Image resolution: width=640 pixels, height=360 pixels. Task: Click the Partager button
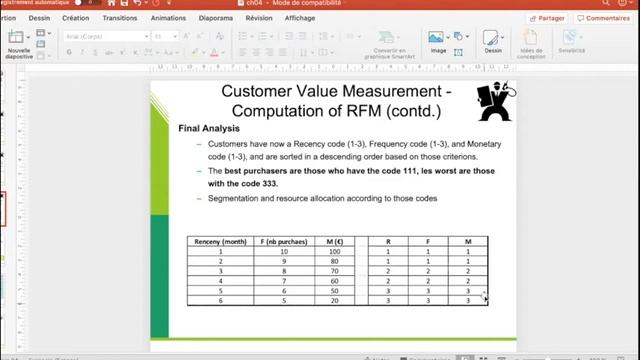tap(547, 18)
